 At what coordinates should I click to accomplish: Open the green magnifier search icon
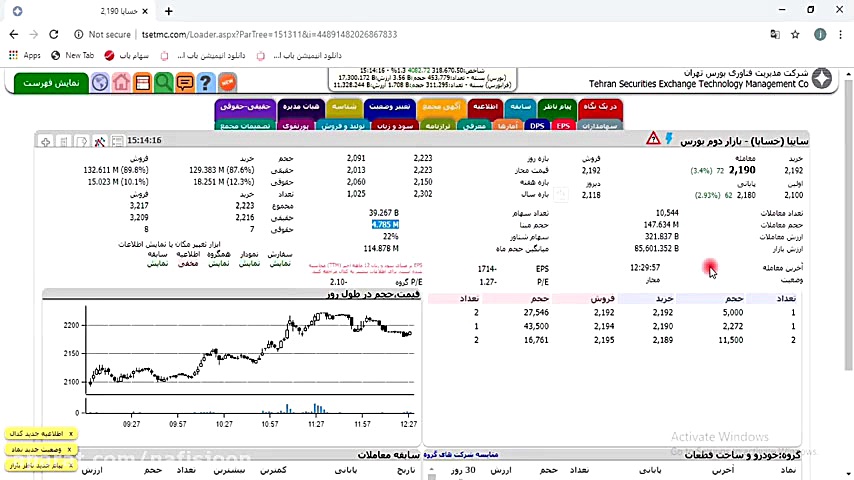pyautogui.click(x=163, y=83)
